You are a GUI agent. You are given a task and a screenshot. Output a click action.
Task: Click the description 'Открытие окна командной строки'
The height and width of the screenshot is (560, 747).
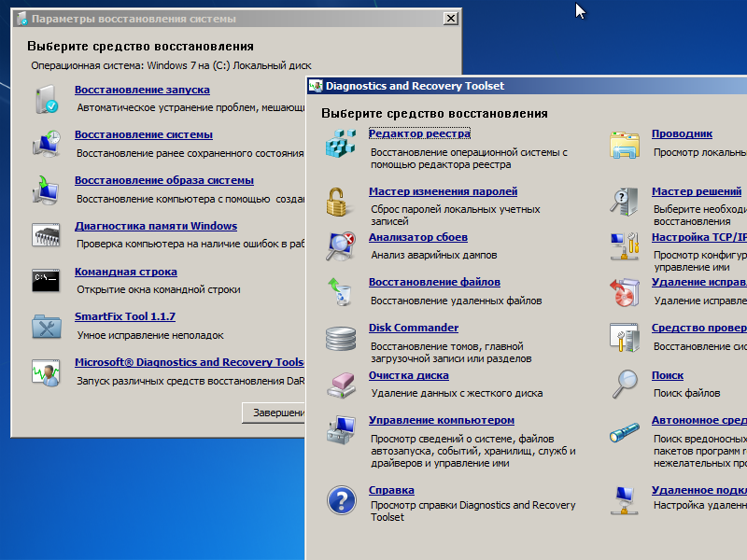159,289
